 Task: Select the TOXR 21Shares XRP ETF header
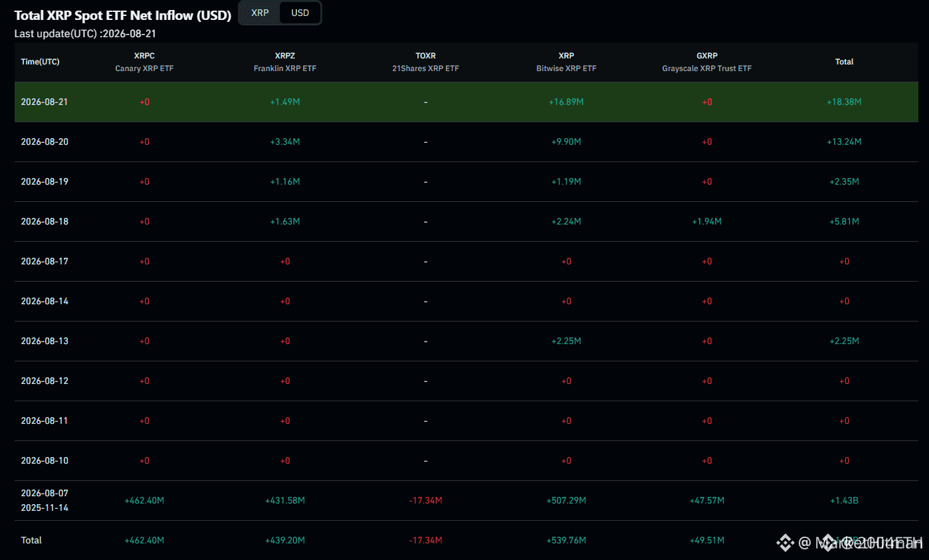[425, 62]
